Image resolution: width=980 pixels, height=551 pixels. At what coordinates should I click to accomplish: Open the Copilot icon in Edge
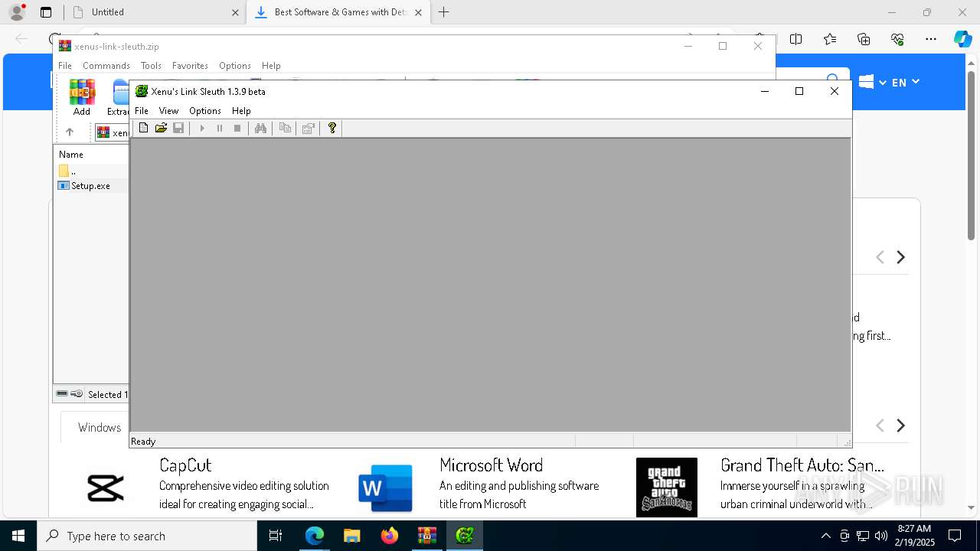(x=962, y=39)
